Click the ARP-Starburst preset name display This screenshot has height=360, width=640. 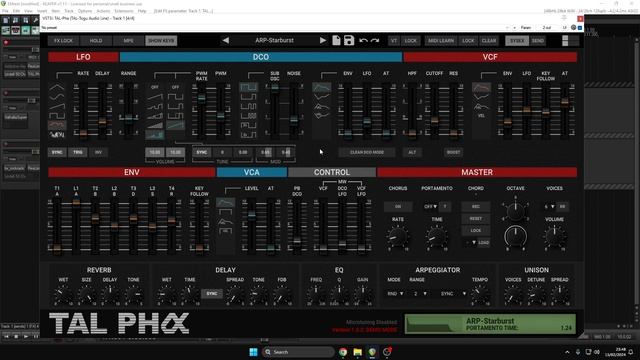(x=274, y=40)
